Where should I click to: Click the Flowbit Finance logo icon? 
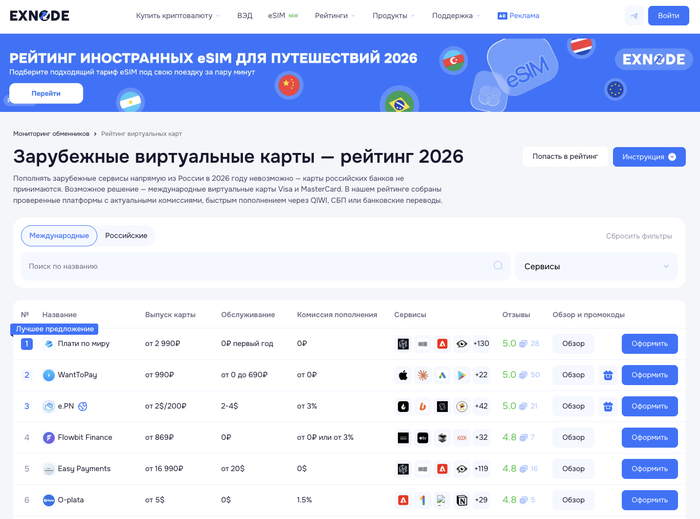48,437
